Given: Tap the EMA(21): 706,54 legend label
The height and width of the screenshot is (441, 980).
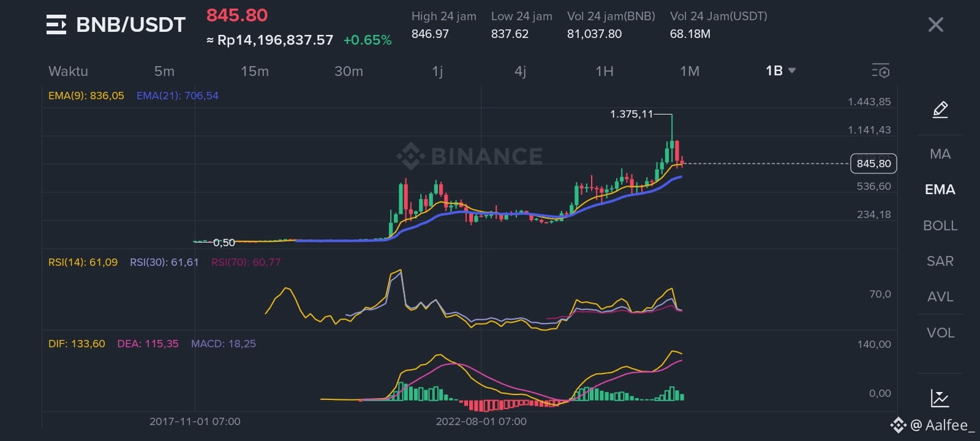Looking at the screenshot, I should coord(178,96).
